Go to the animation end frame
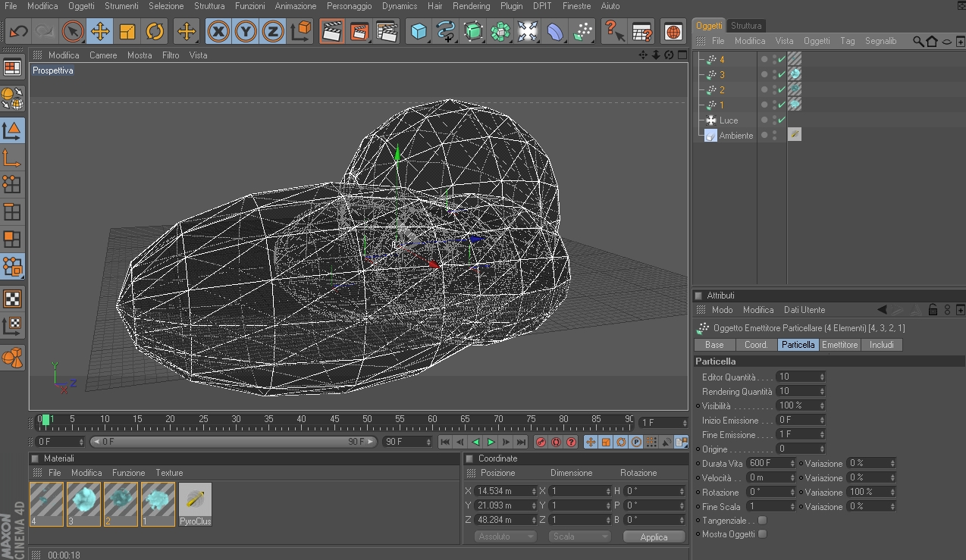The height and width of the screenshot is (560, 966). click(521, 442)
